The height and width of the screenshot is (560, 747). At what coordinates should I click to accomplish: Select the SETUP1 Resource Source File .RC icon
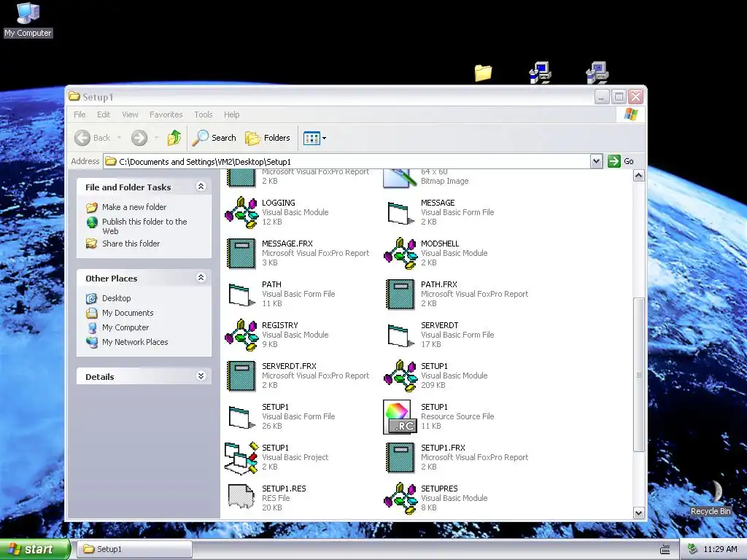click(400, 417)
